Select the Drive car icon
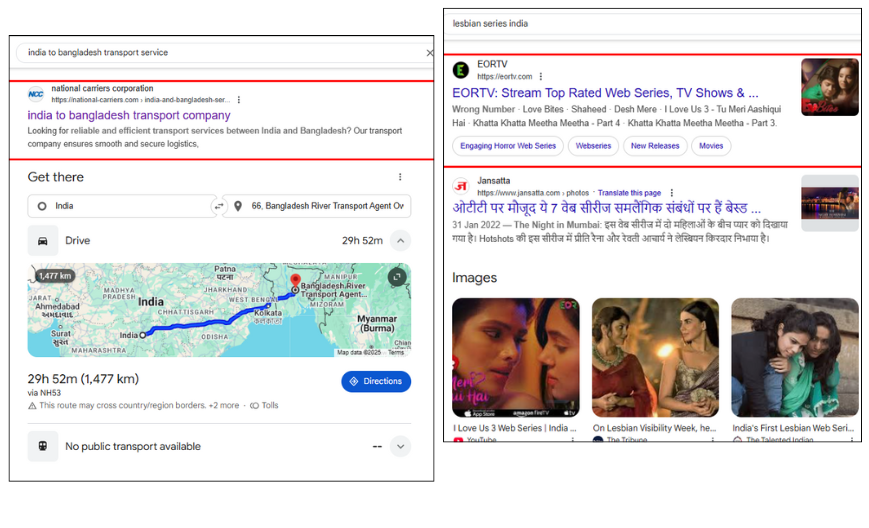869x528 pixels. (43, 240)
